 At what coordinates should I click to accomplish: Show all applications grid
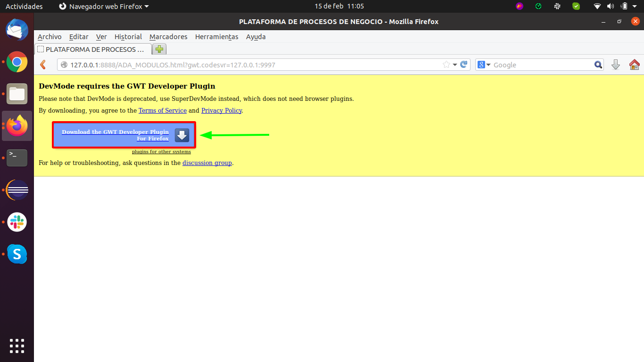[17, 346]
